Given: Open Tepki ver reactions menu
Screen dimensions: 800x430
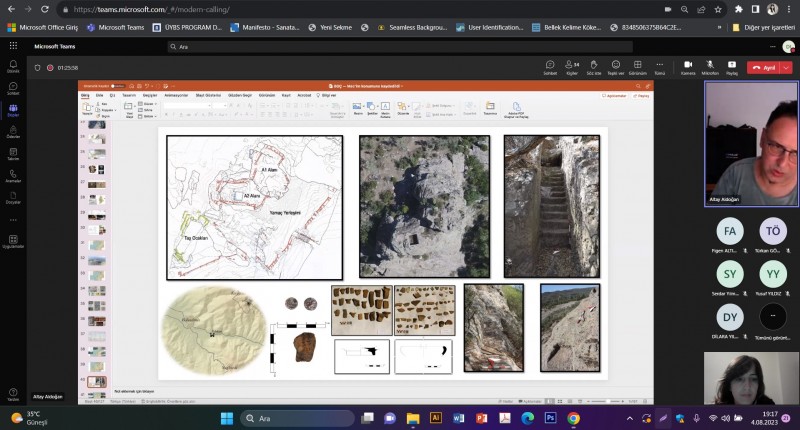Looking at the screenshot, I should 616,66.
